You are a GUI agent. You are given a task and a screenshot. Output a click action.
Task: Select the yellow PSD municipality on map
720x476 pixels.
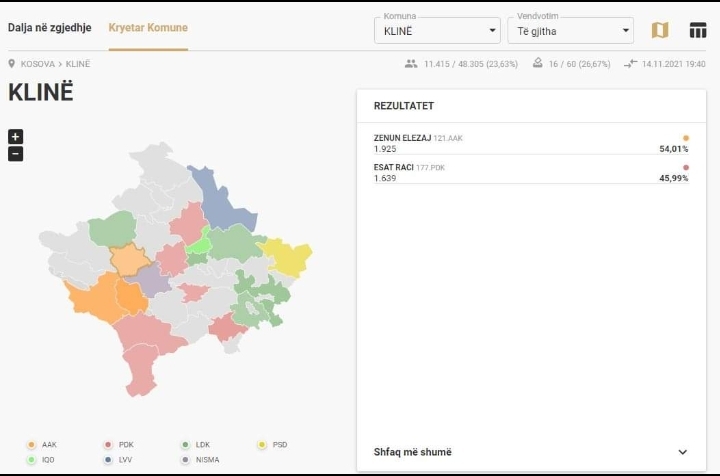click(x=287, y=257)
